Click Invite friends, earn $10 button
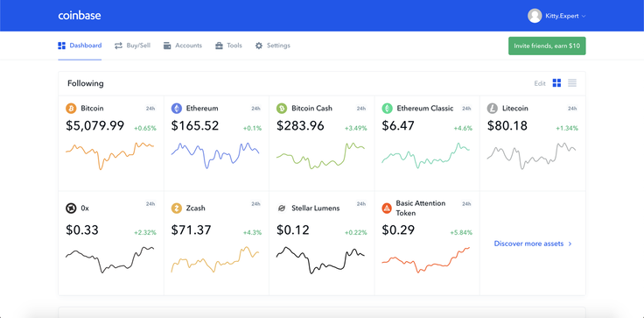644x318 pixels. pos(547,46)
